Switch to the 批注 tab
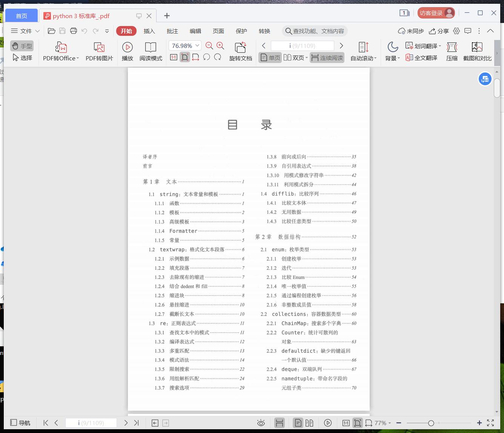Screen dimensions: 504x433 click(172, 31)
